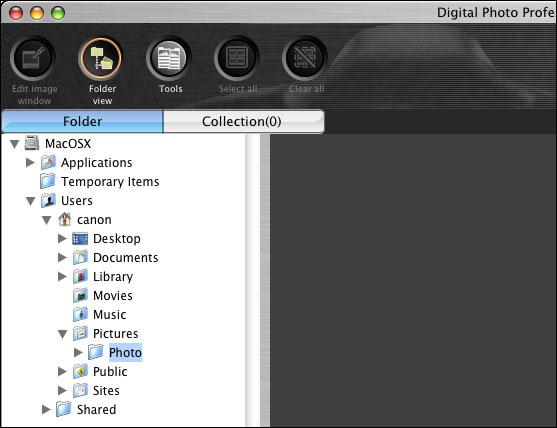Expand the Photo folder triangle
557x428 pixels.
click(x=78, y=352)
